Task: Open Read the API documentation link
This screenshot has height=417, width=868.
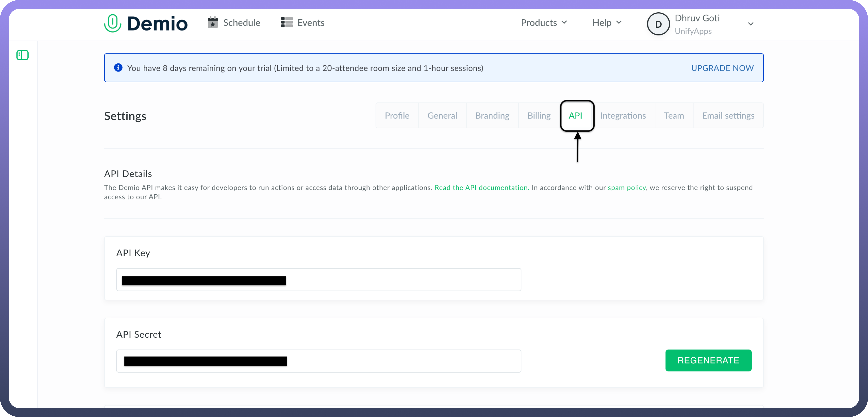Action: (x=481, y=188)
